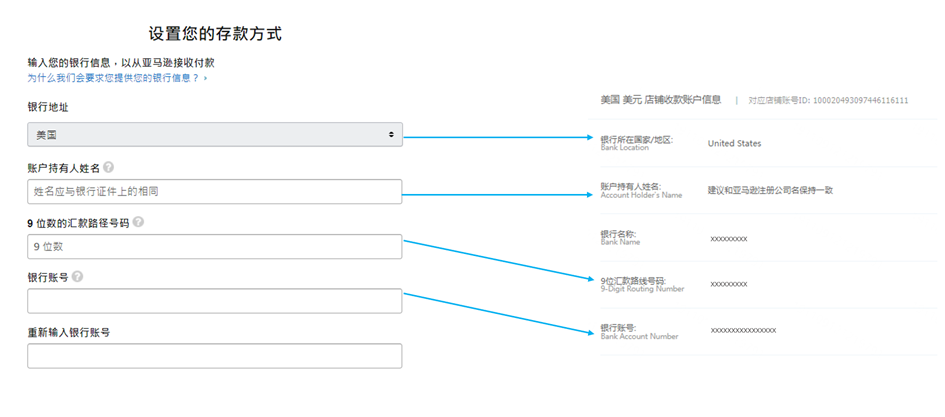
Task: Click help icon beside 9 位数的汇款路径号码
Action: [138, 222]
